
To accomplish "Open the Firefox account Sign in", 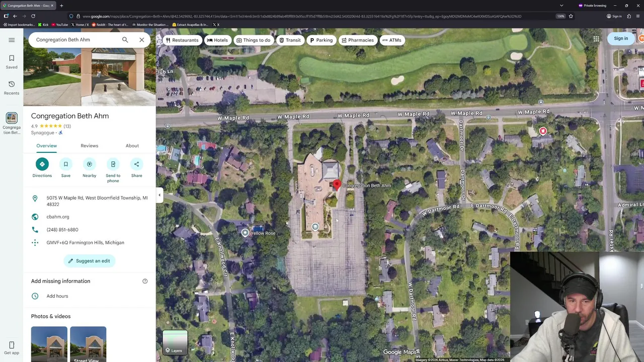I will click(x=614, y=16).
